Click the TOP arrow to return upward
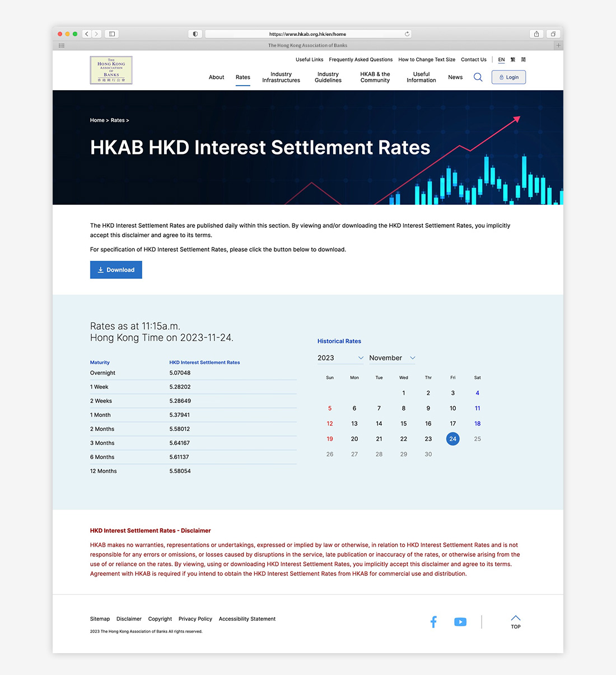 [x=516, y=622]
